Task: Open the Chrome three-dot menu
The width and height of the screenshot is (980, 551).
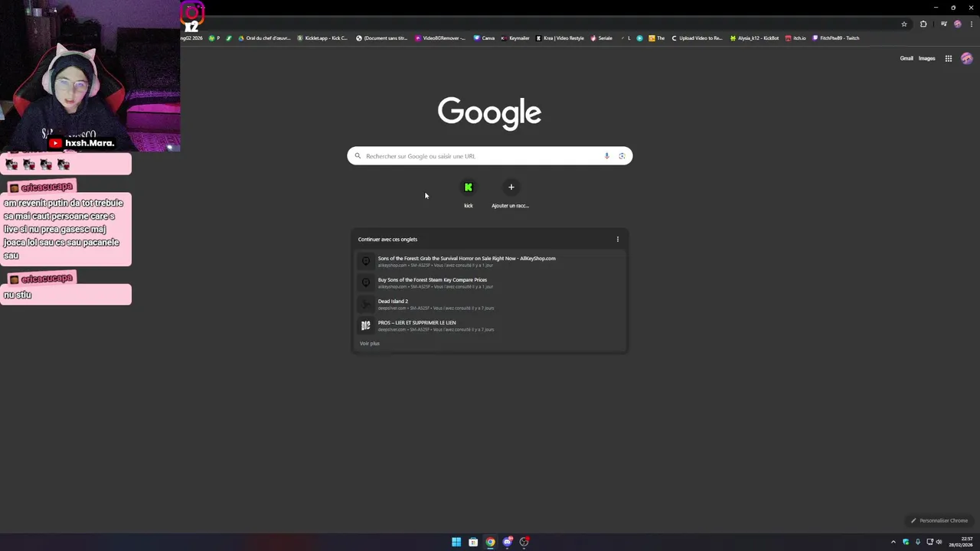Action: point(971,24)
